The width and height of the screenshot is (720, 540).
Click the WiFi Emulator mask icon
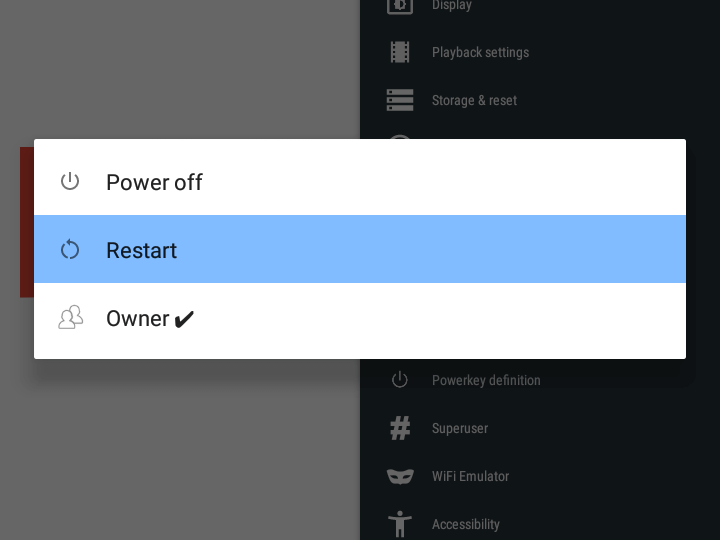tap(400, 476)
